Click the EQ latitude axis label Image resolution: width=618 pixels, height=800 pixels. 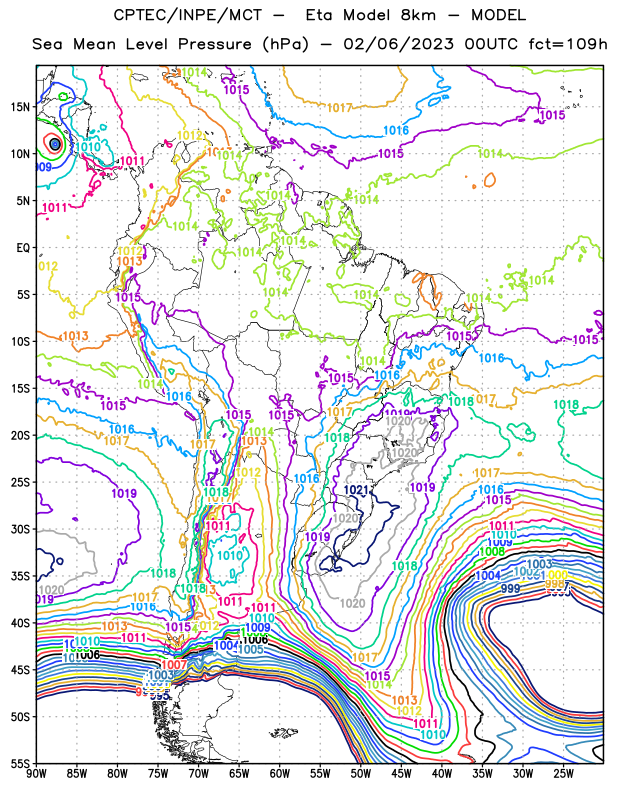click(23, 248)
